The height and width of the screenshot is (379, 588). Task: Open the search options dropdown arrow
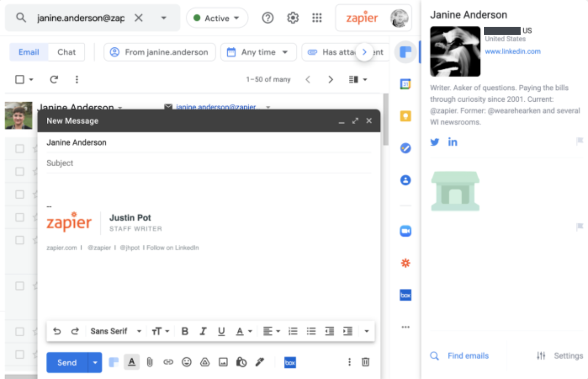click(x=164, y=18)
